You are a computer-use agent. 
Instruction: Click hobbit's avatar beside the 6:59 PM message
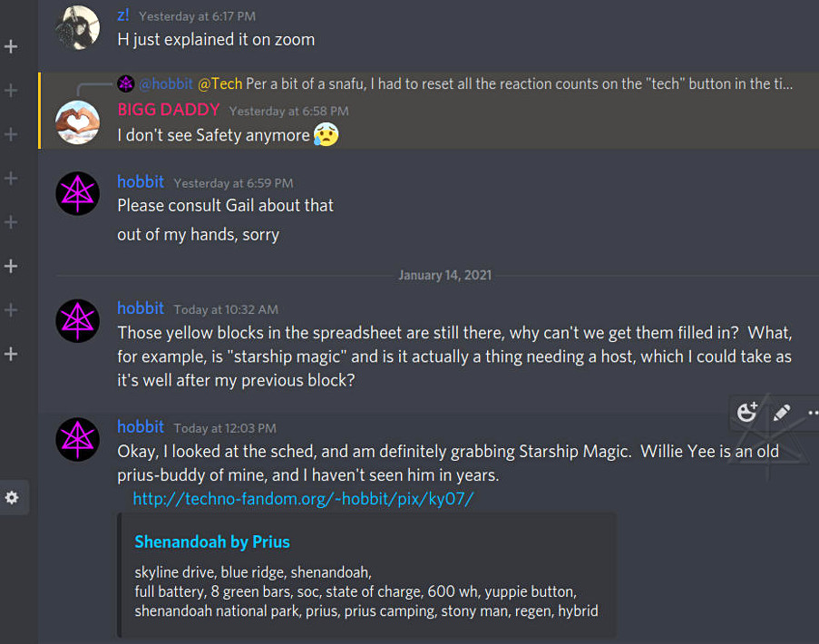click(77, 193)
